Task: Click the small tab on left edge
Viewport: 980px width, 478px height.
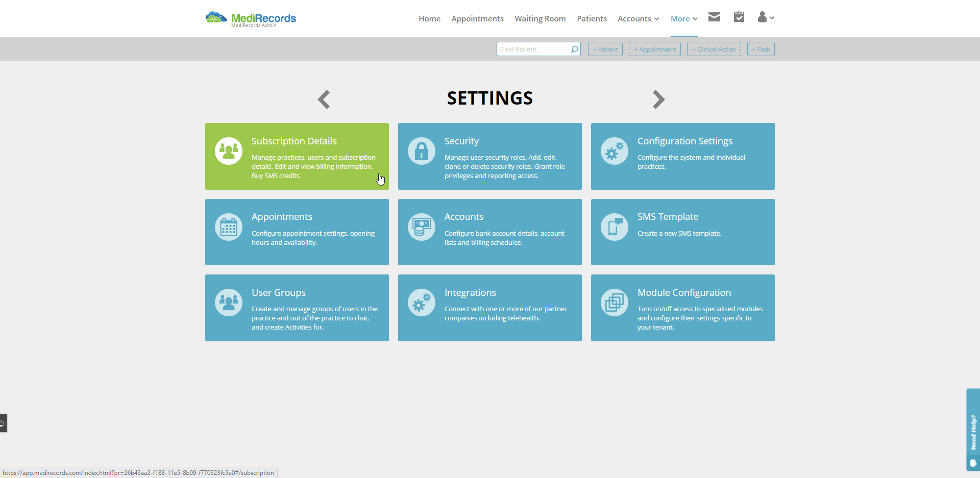Action: 3,423
